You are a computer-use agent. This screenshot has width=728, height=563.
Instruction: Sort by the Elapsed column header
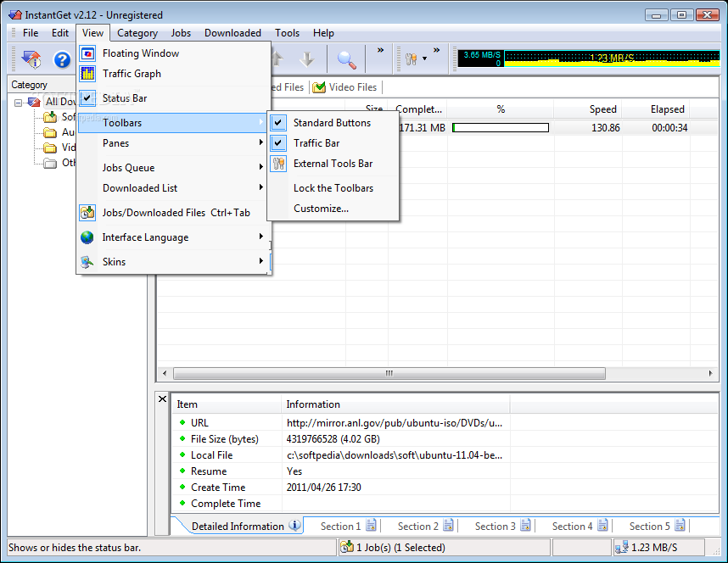(656, 109)
